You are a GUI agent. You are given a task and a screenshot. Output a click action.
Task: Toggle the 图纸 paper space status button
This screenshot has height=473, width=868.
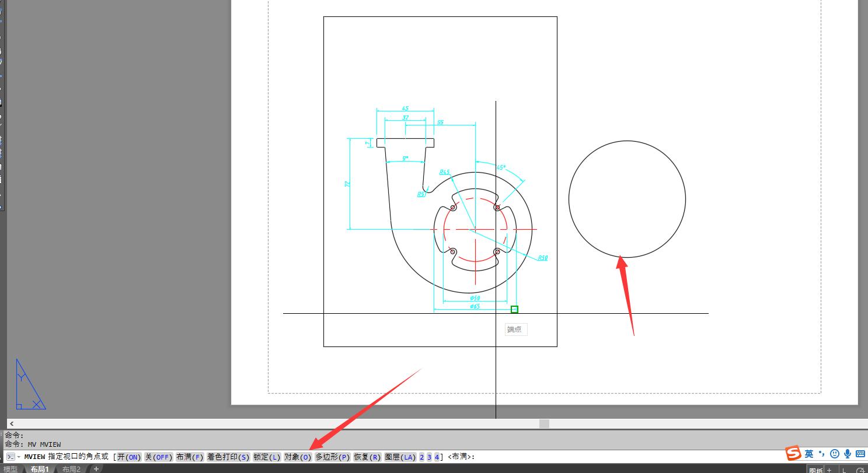coord(815,470)
